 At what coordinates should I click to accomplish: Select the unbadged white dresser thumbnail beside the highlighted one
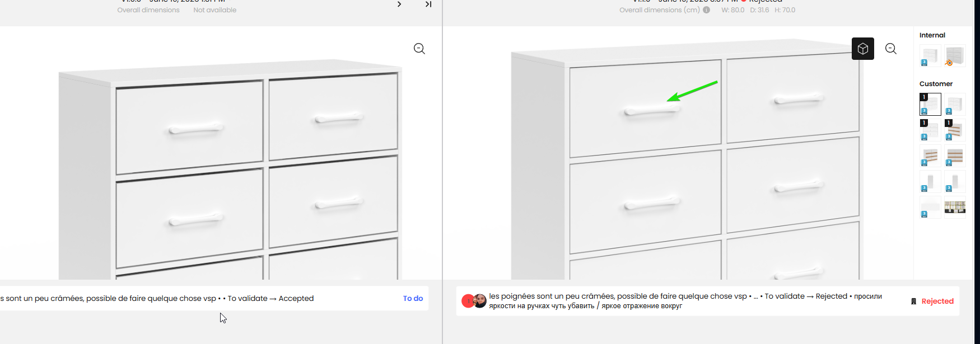coord(955,105)
